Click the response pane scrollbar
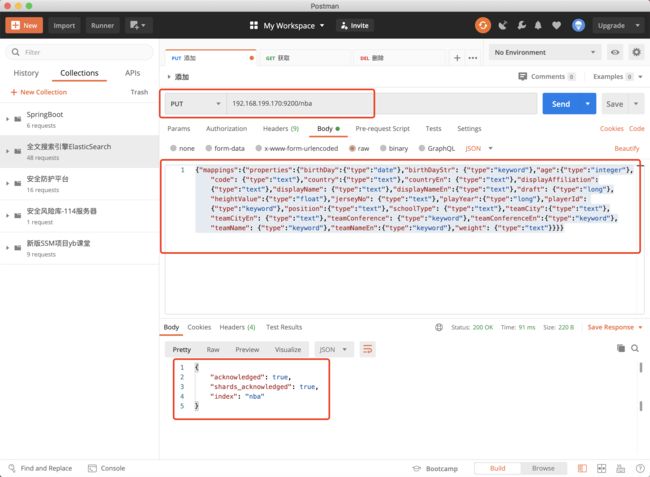Viewport: 650px width, 477px height. [641, 386]
